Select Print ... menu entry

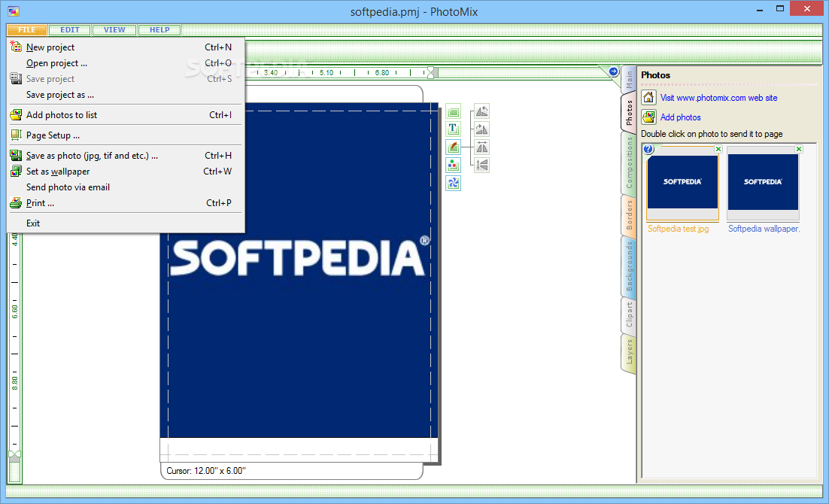point(126,203)
